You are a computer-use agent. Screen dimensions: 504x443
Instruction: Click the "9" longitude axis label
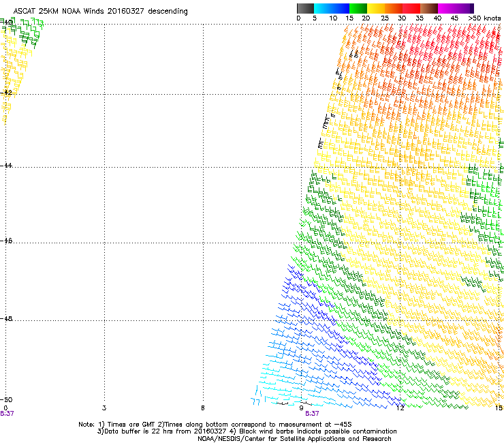[301, 408]
